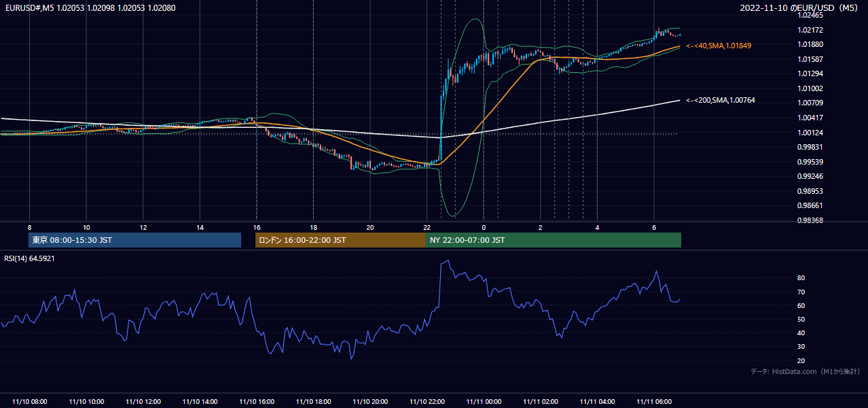Click the bottom date label 11/10 16:00
868x408 pixels.
click(x=257, y=402)
